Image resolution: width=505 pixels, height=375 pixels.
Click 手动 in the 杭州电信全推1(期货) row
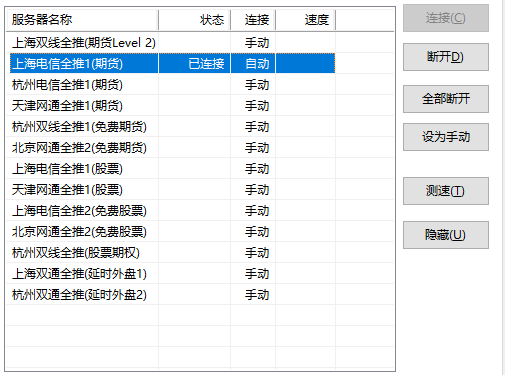(257, 85)
